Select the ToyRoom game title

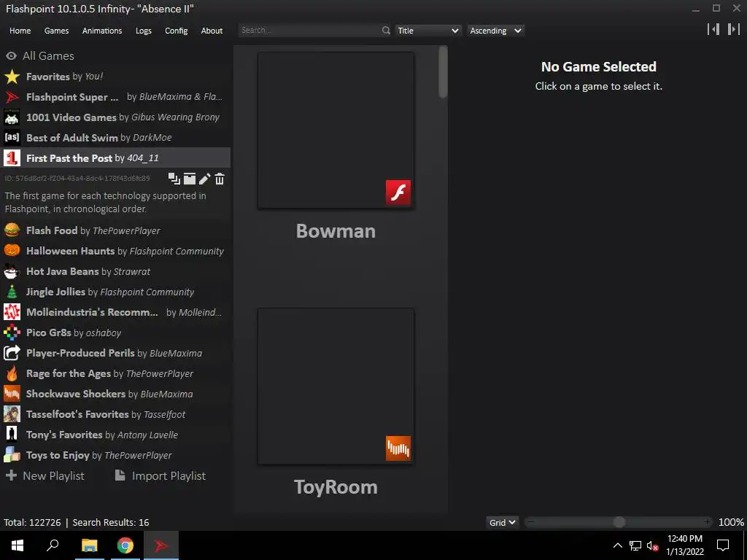pyautogui.click(x=336, y=487)
